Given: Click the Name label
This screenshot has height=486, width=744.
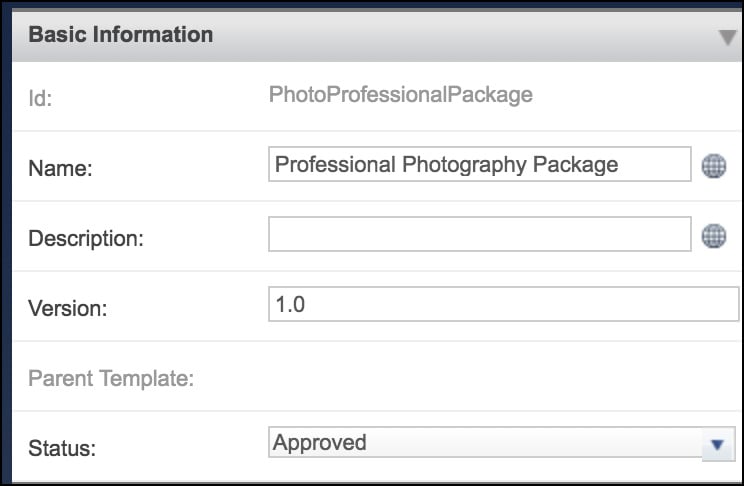Looking at the screenshot, I should point(60,168).
